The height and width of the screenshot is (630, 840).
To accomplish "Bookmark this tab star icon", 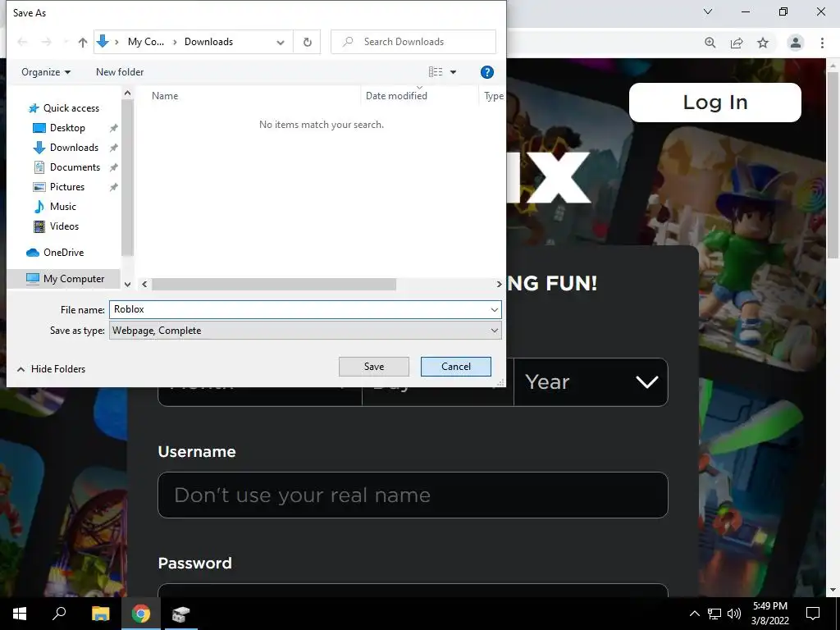I will pos(763,43).
